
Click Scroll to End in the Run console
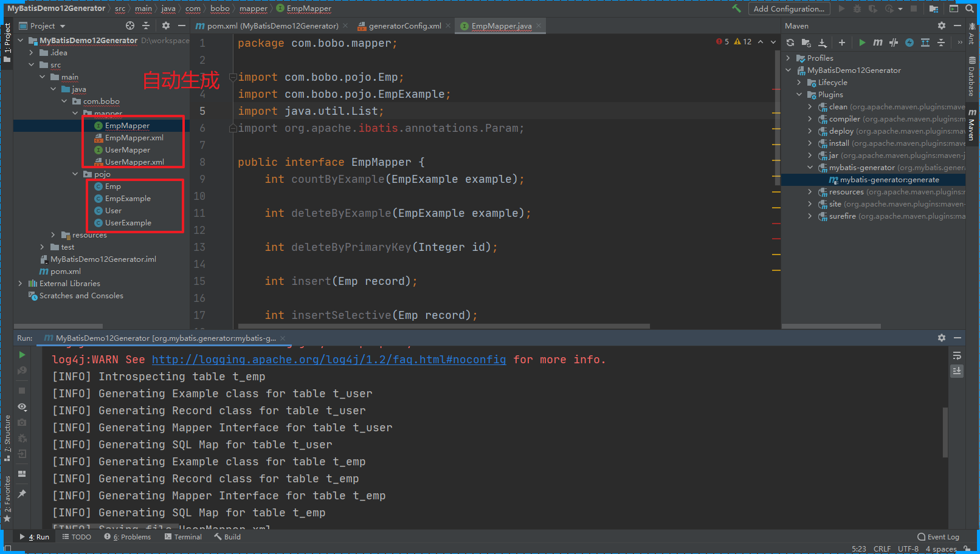tap(957, 371)
